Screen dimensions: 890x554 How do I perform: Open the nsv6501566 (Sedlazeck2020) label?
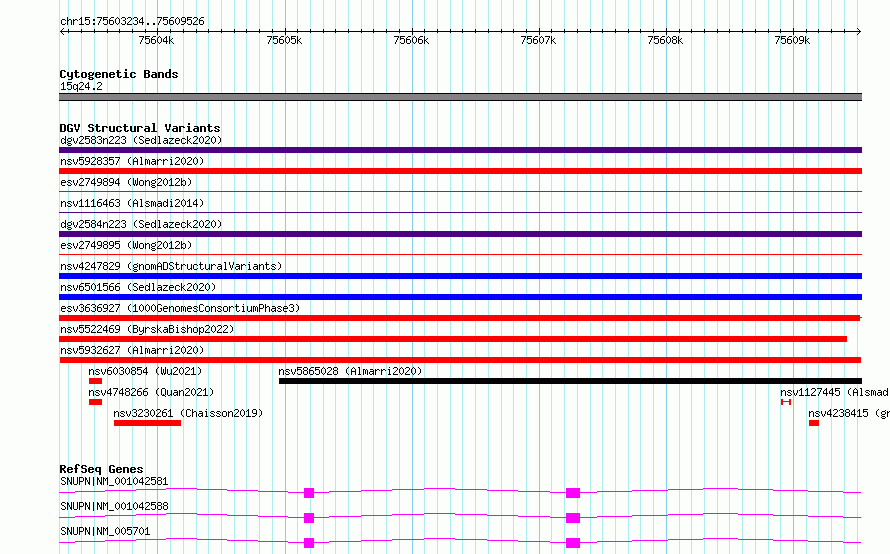(138, 287)
